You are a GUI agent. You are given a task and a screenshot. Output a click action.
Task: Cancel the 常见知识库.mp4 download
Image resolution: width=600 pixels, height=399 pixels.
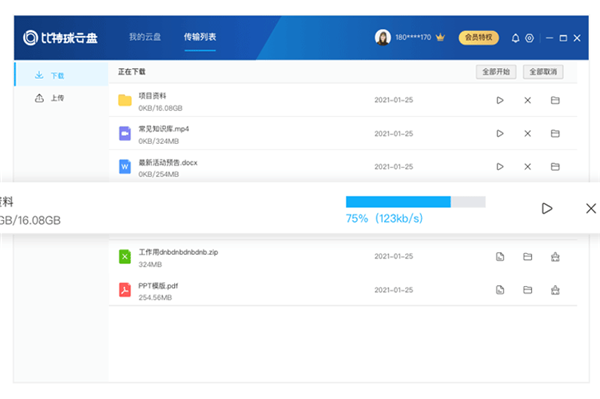(x=527, y=134)
